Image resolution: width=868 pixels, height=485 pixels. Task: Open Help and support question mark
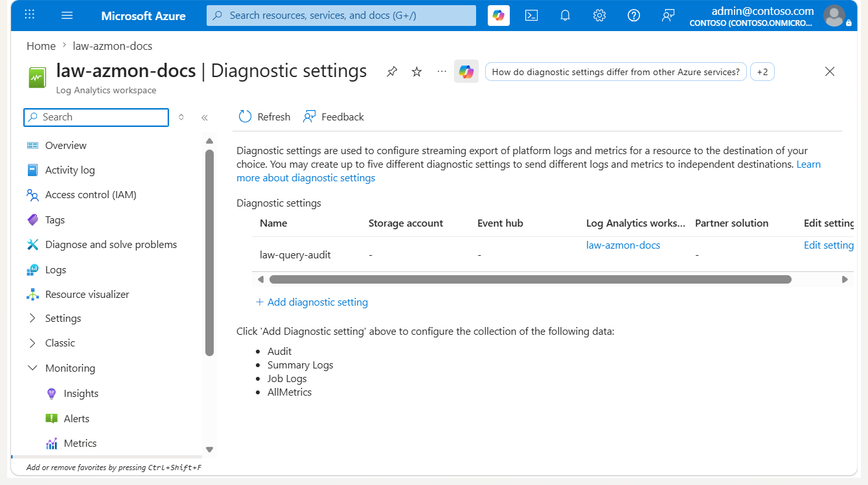click(634, 16)
